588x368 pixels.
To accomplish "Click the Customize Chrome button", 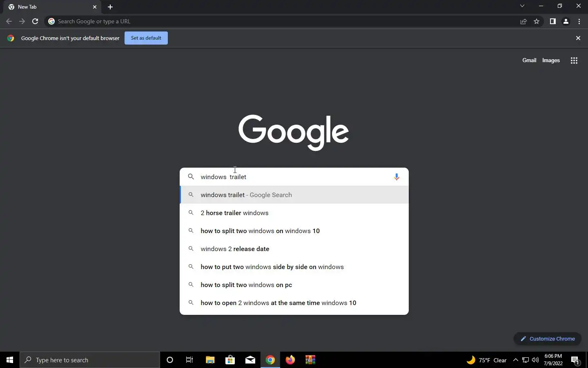I will pyautogui.click(x=547, y=339).
